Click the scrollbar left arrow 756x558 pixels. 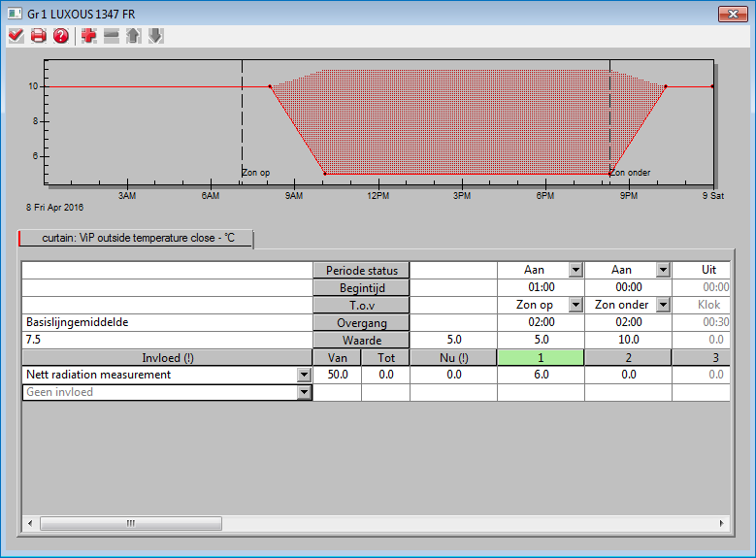pos(30,523)
